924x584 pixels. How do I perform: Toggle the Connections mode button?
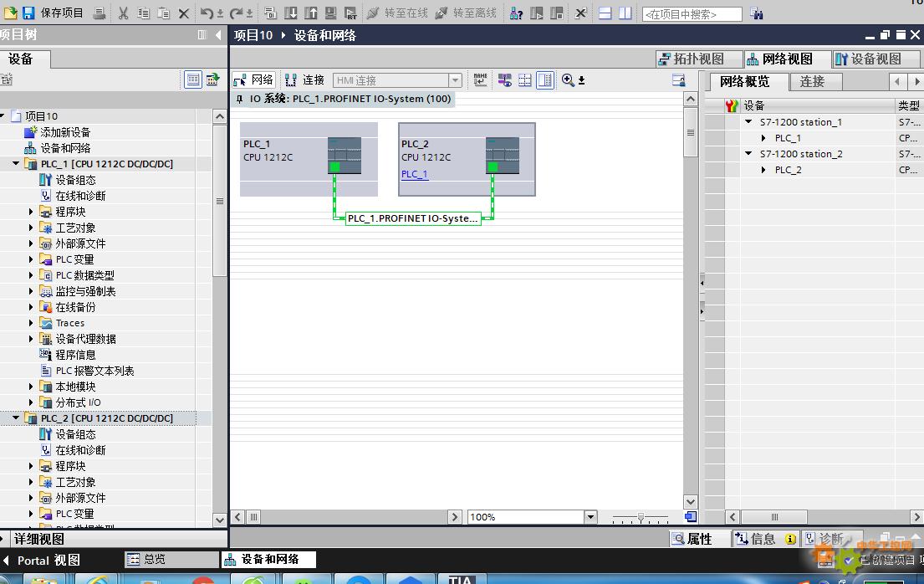[x=304, y=80]
